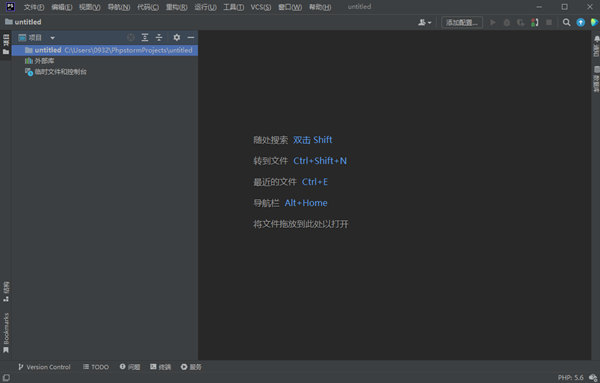Toggle the 项目 tool window tab on left edge
This screenshot has width=600, height=383.
pyautogui.click(x=6, y=44)
